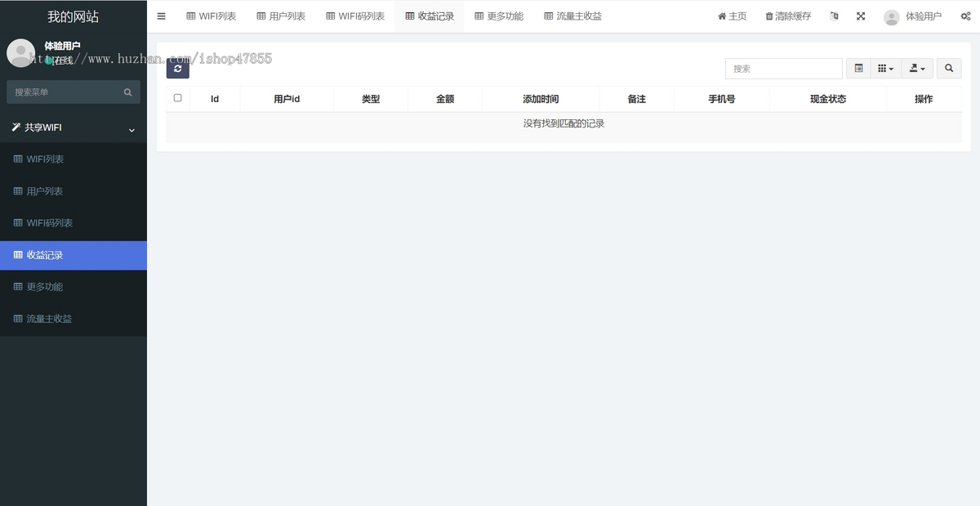Click the user avatar in the sidebar
Screen dimensions: 980x506
coord(20,53)
